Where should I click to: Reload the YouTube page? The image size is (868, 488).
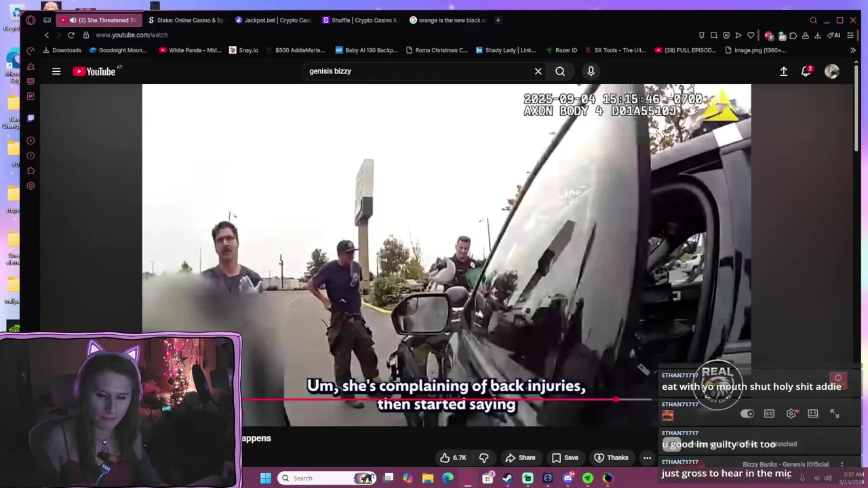(x=71, y=35)
